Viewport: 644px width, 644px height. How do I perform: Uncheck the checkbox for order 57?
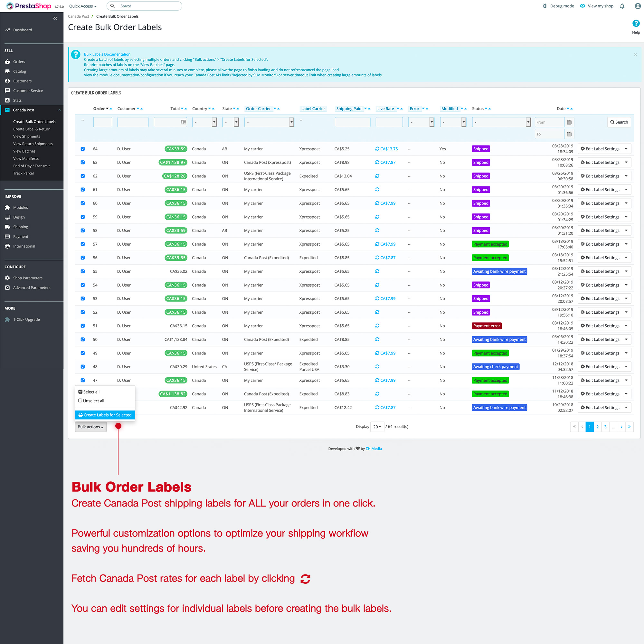83,244
